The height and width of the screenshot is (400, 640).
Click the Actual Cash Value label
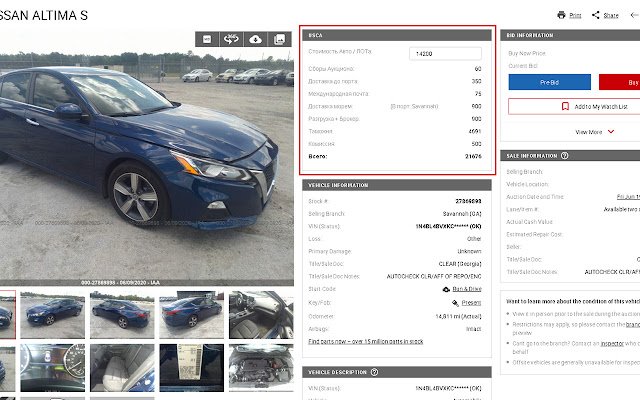pos(529,222)
